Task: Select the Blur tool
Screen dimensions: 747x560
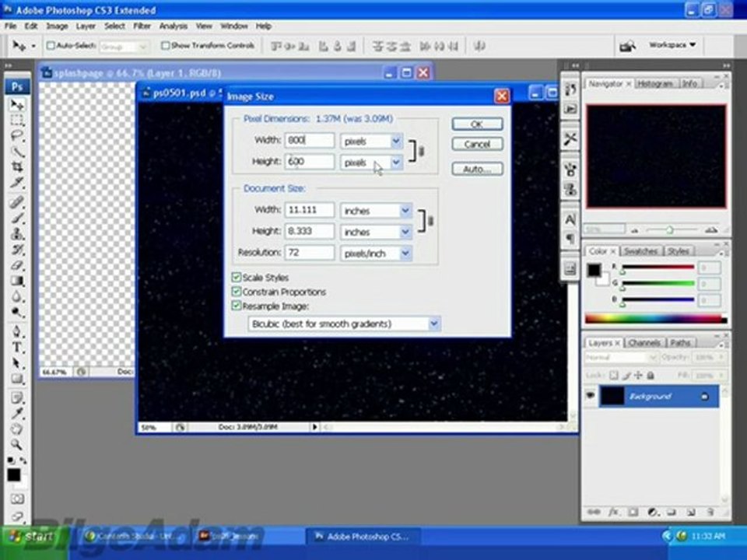Action: click(16, 296)
